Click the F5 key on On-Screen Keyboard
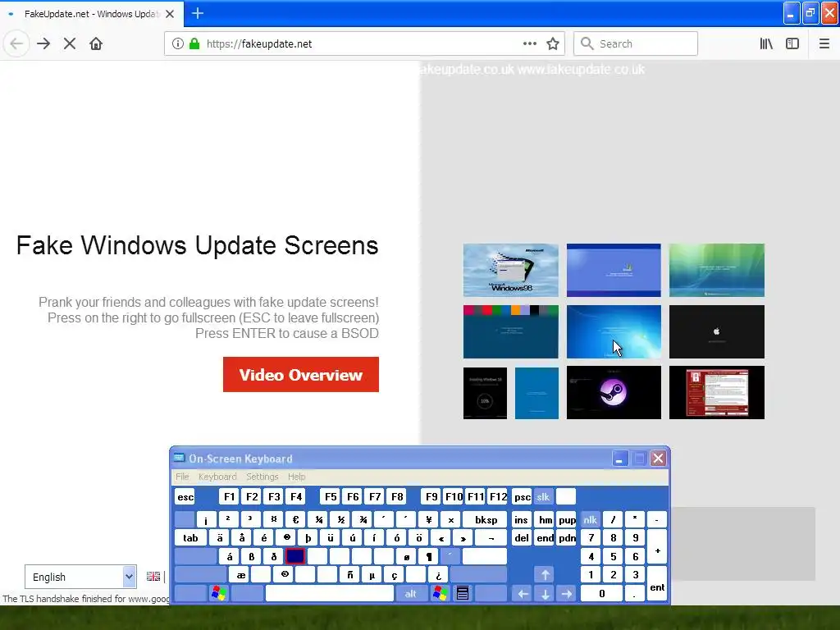 [x=331, y=496]
